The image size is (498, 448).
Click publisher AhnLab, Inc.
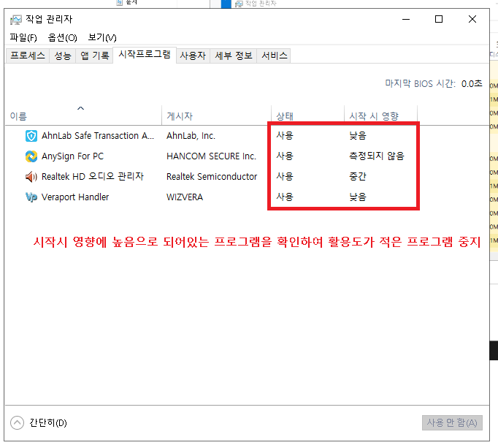[x=191, y=136]
